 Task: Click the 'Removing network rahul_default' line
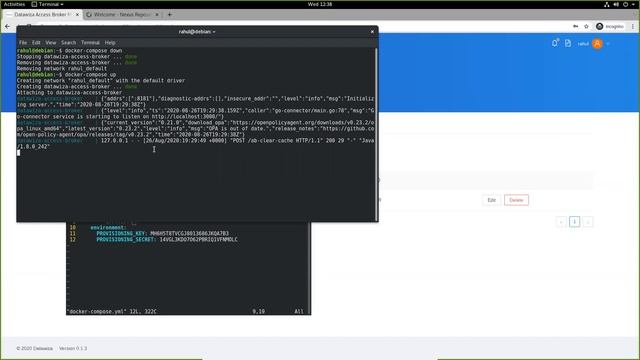(62, 69)
